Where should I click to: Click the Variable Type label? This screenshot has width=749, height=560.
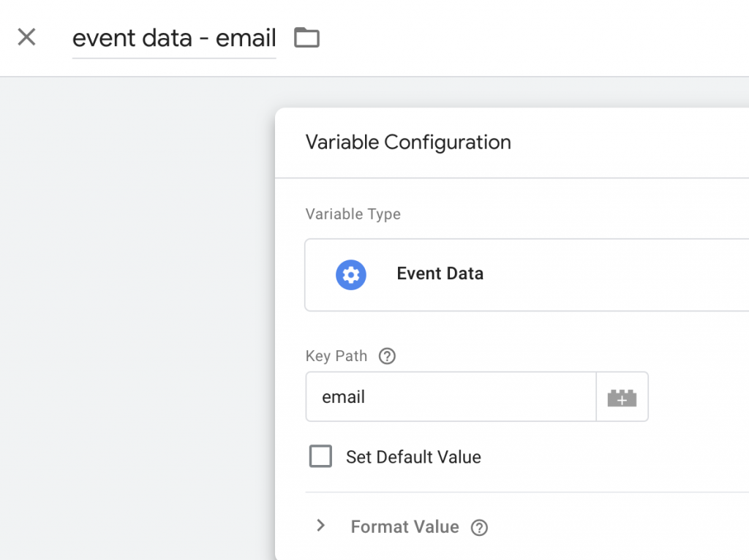tap(353, 214)
